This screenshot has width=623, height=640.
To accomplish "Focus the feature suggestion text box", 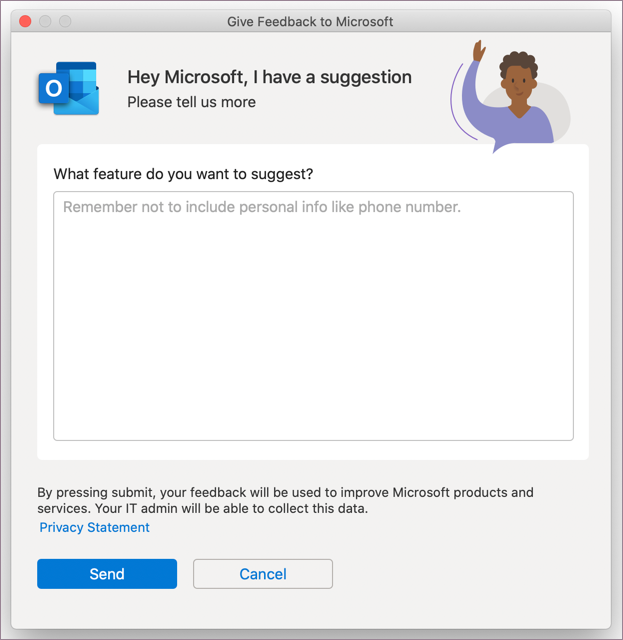I will tap(313, 316).
